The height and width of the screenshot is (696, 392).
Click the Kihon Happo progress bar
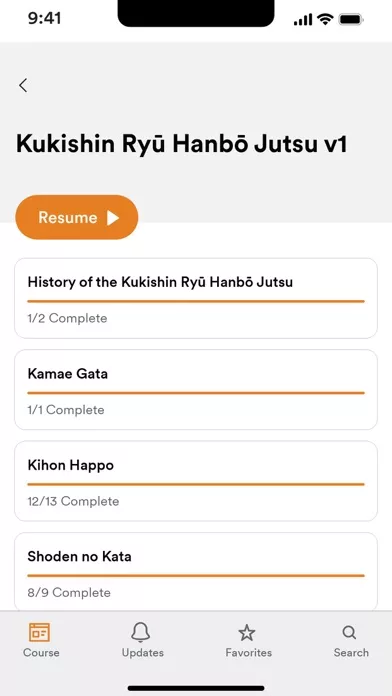point(196,484)
